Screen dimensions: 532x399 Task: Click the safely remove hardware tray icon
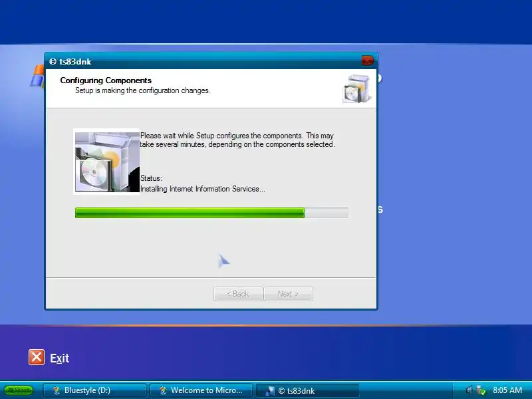coord(481,390)
